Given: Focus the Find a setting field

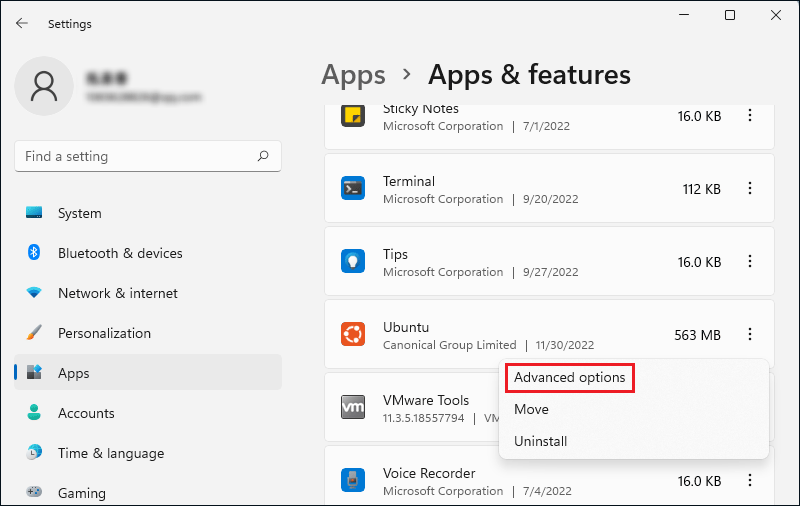Looking at the screenshot, I should point(148,156).
